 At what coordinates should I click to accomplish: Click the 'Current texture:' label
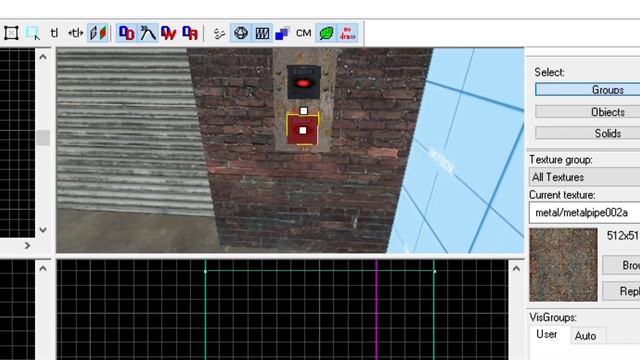coord(562,195)
